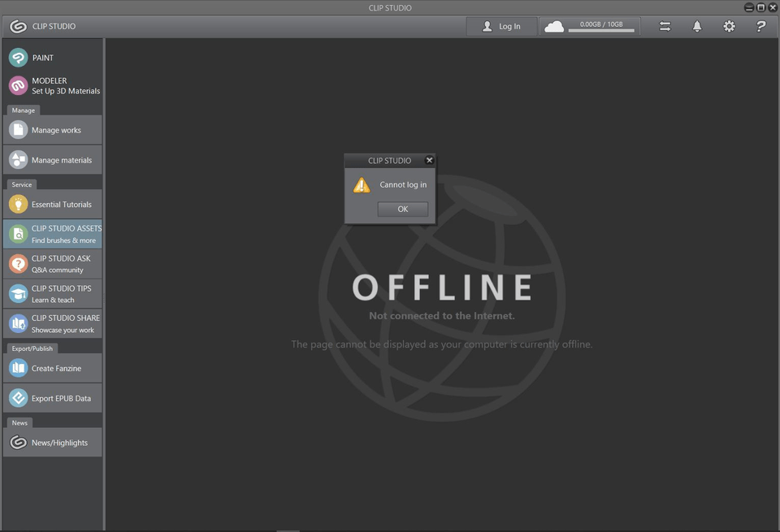The image size is (780, 532).
Task: Open Manage works
Action: (x=53, y=130)
